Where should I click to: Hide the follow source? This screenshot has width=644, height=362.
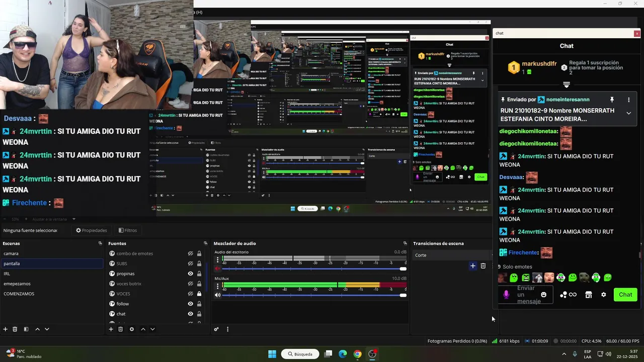[190, 304]
